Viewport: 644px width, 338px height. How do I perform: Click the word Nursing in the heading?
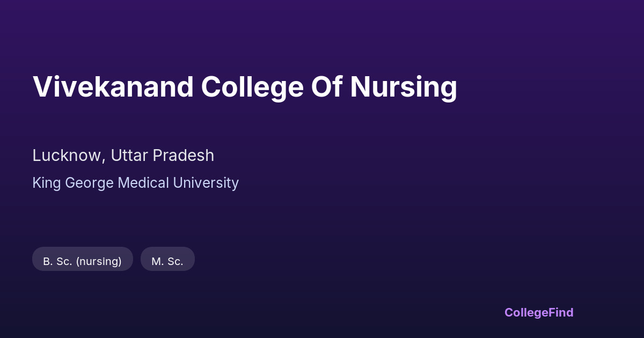tap(403, 87)
